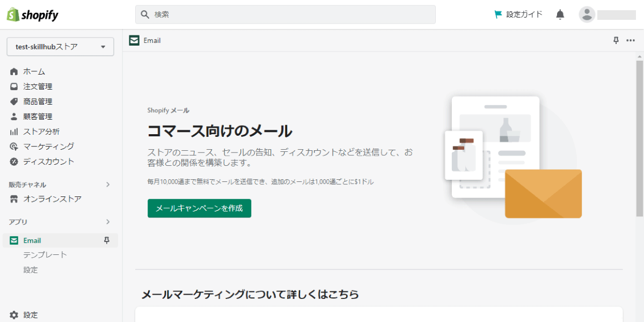Click the discount badge icon

14,162
